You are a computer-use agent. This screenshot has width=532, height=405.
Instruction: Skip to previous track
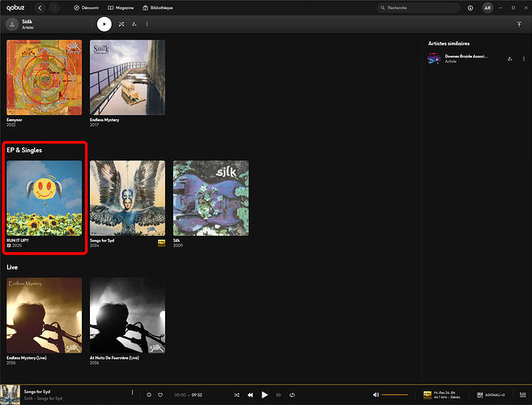(x=250, y=394)
